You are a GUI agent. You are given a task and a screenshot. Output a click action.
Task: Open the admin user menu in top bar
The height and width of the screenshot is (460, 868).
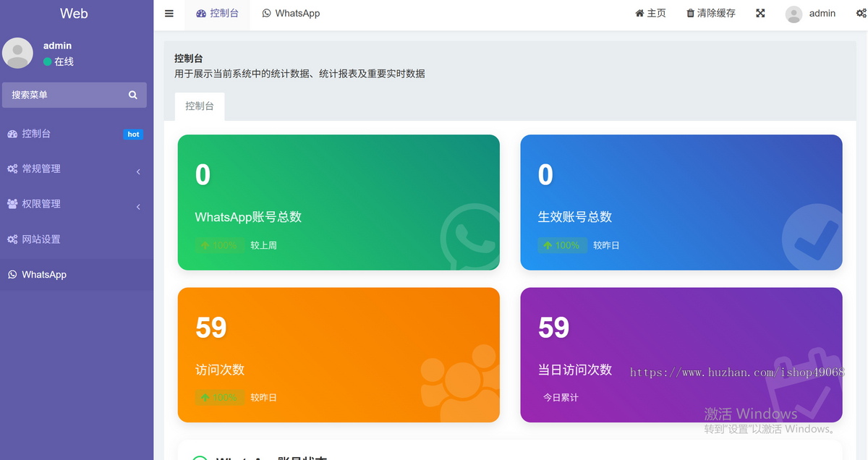811,13
